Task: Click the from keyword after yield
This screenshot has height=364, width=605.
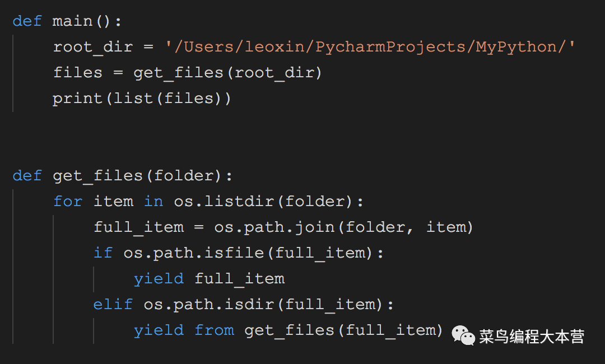Action: click(x=214, y=330)
